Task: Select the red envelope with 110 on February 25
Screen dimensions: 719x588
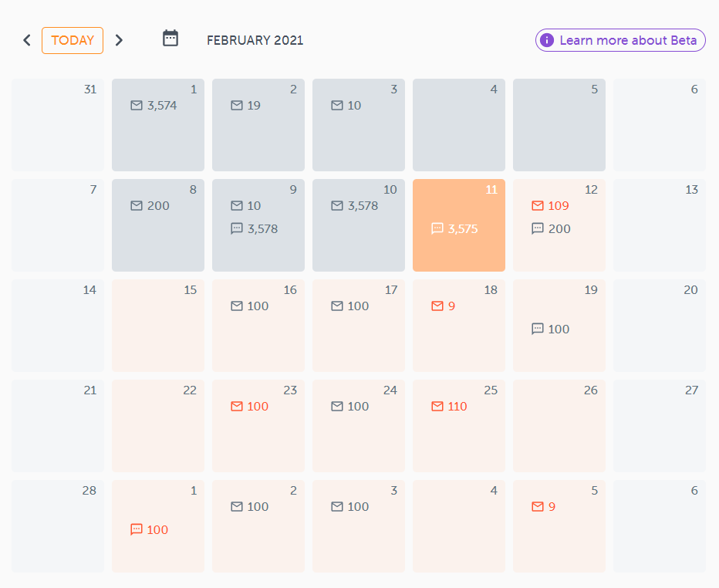Action: (x=437, y=406)
